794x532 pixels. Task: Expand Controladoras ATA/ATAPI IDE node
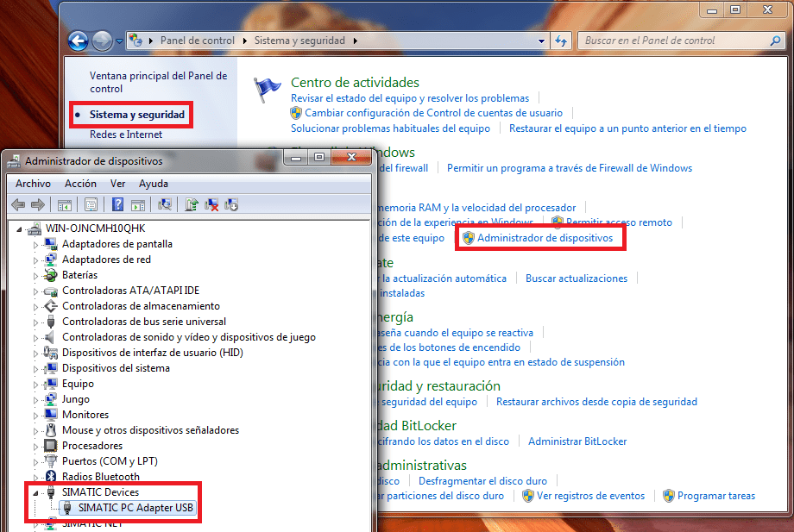[36, 291]
